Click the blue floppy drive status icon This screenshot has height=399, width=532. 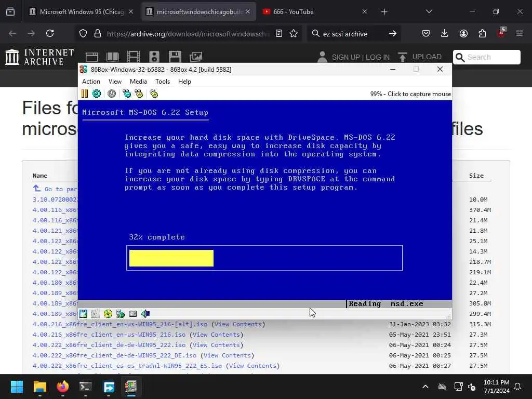(83, 314)
